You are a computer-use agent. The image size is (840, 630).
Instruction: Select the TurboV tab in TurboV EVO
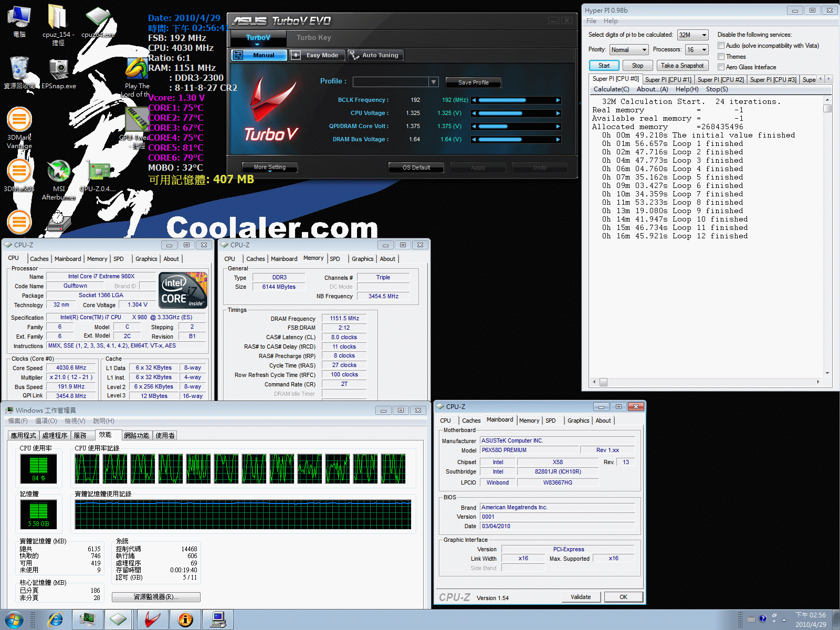pos(258,38)
